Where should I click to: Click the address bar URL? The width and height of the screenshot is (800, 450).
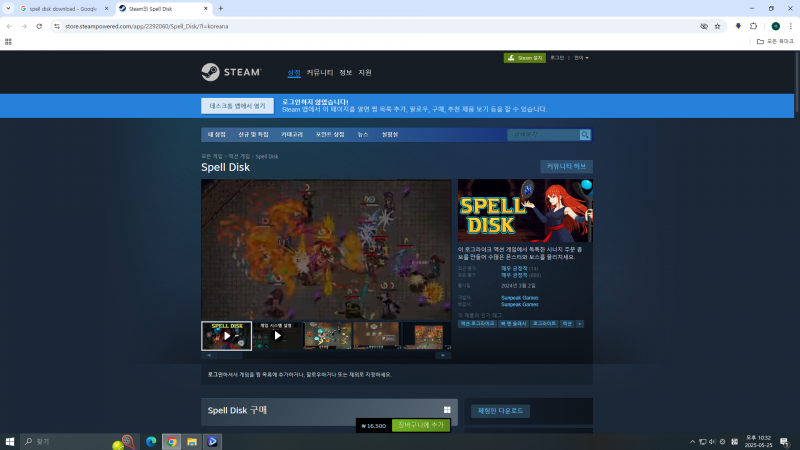147,26
